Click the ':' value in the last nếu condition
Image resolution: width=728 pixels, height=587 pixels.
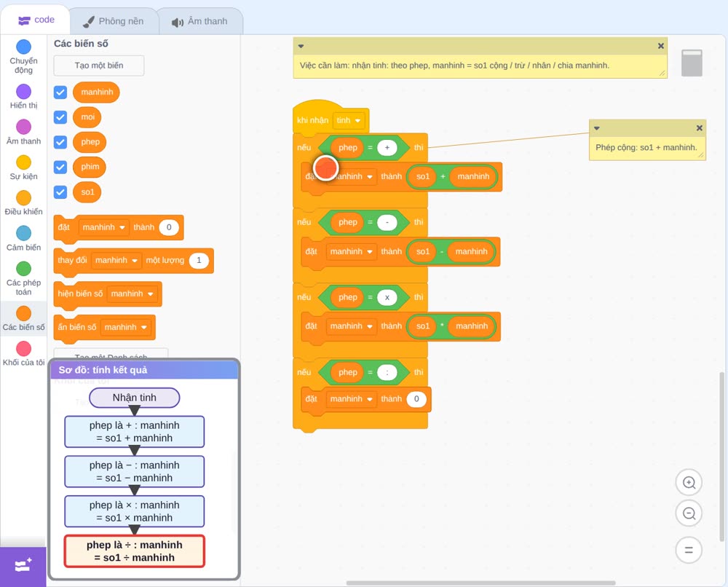click(x=387, y=372)
